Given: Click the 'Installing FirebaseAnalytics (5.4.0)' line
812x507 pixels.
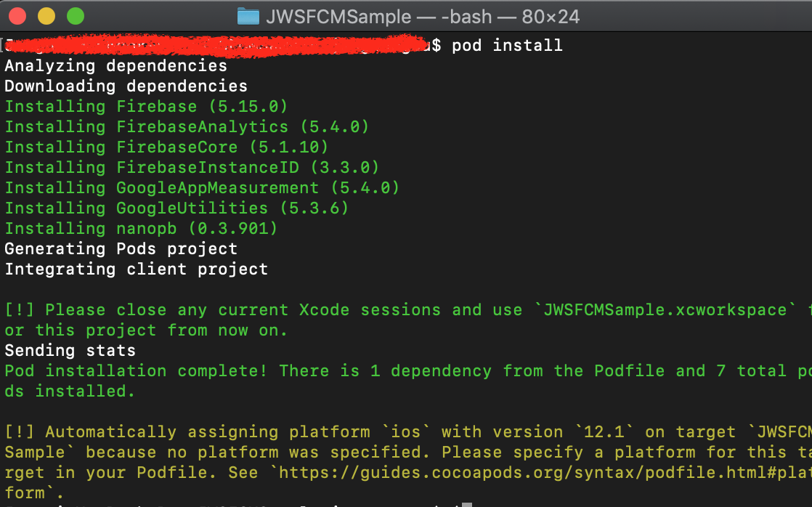Looking at the screenshot, I should pos(187,127).
